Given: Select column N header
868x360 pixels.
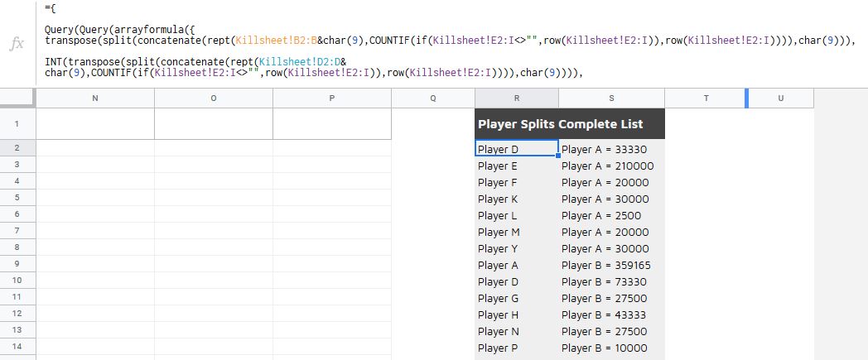Looking at the screenshot, I should 95,98.
